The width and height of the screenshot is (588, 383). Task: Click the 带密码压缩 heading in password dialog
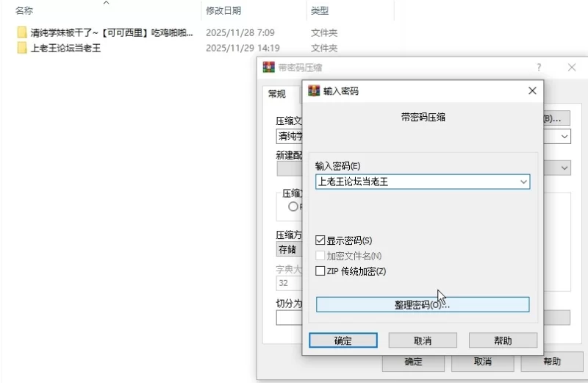coord(423,118)
